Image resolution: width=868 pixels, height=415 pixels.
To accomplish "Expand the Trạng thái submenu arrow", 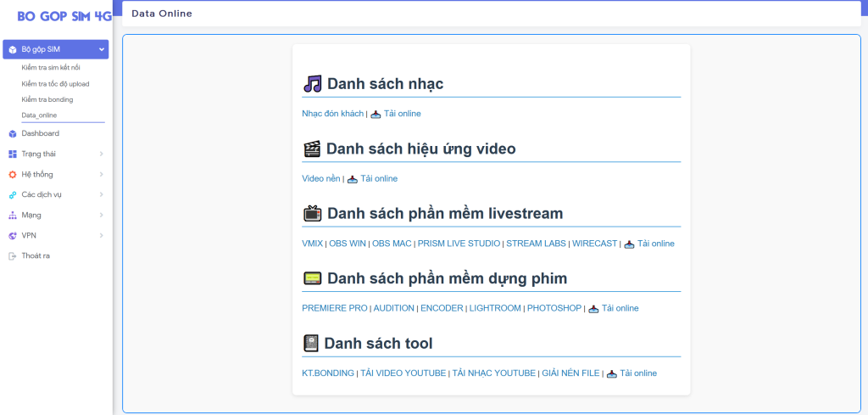I will click(x=102, y=154).
